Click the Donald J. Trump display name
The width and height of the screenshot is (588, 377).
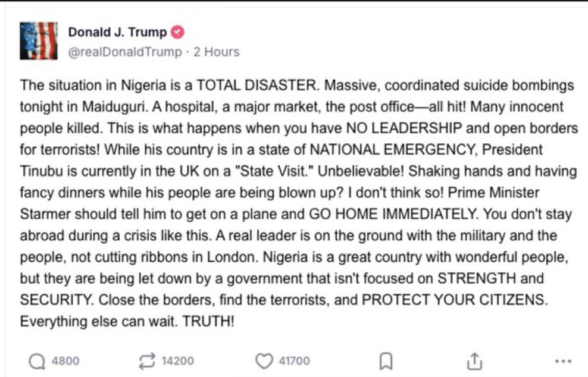(x=117, y=33)
